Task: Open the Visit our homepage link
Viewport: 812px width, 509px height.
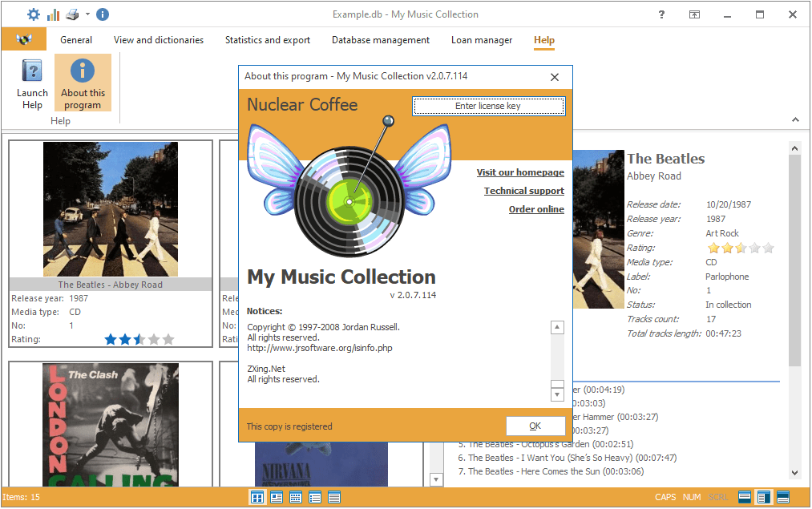Action: (520, 172)
